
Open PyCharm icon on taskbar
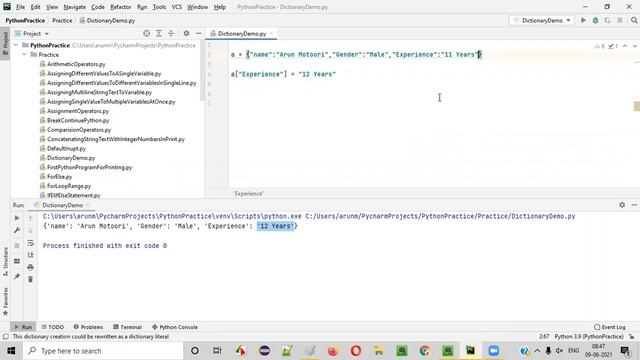(471, 351)
